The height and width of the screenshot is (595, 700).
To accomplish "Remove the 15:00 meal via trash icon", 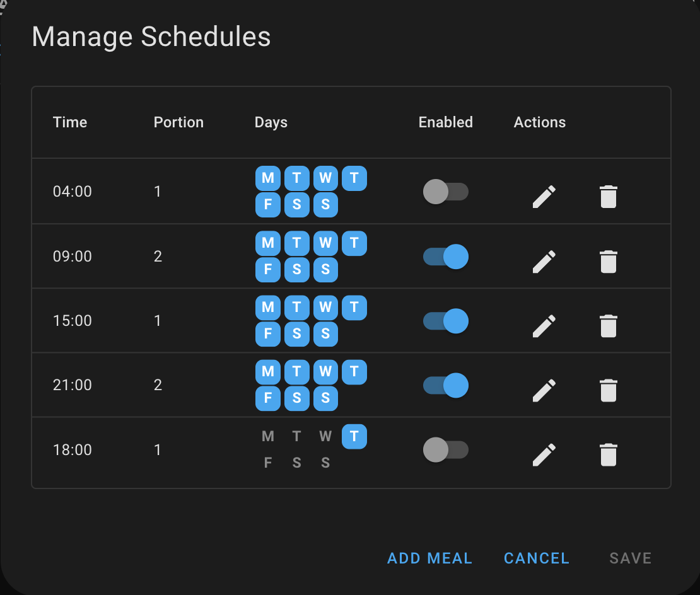I will [608, 326].
